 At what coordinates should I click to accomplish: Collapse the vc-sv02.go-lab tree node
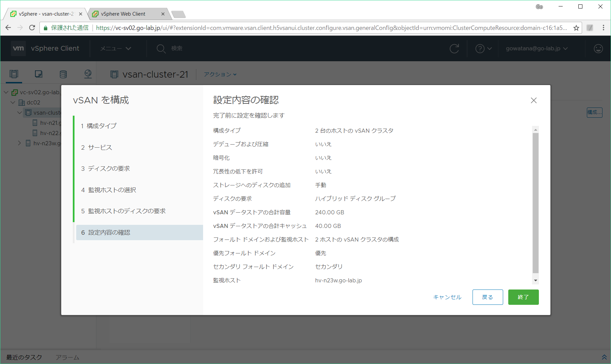(x=6, y=92)
